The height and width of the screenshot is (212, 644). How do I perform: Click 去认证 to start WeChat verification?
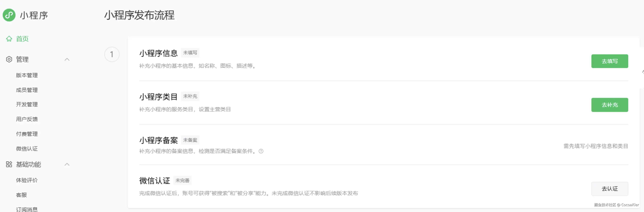pyautogui.click(x=609, y=189)
